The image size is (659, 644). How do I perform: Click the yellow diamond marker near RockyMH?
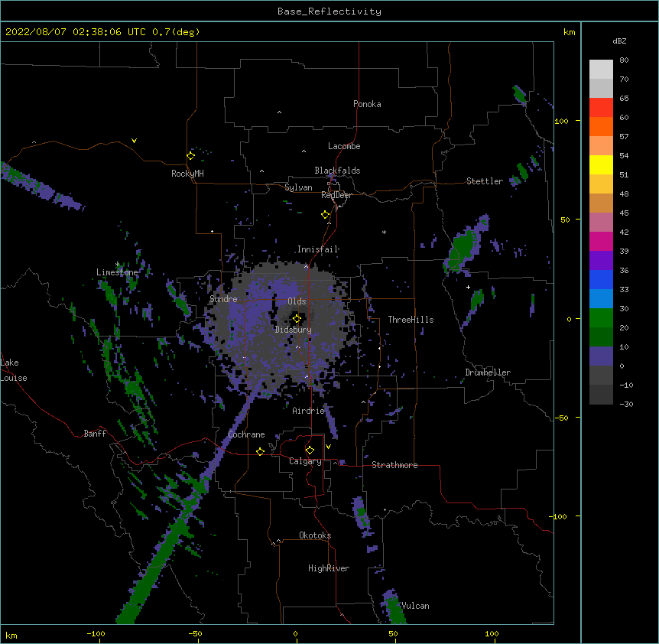(x=190, y=156)
